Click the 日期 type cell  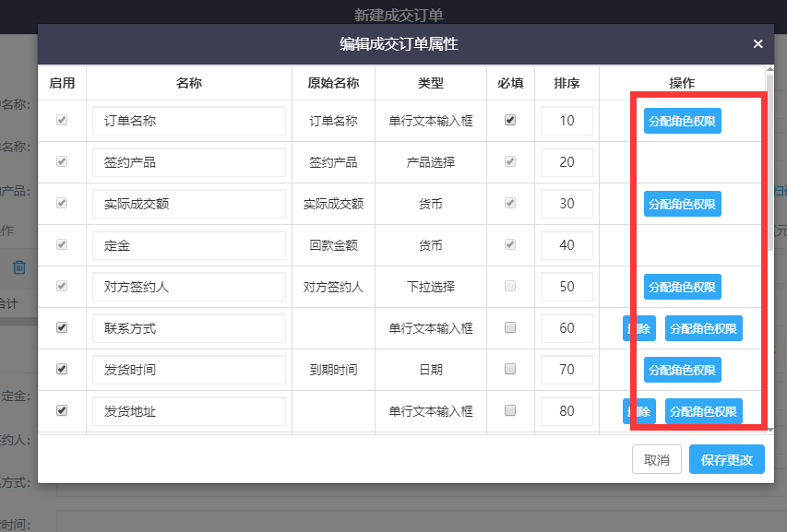[x=431, y=370]
